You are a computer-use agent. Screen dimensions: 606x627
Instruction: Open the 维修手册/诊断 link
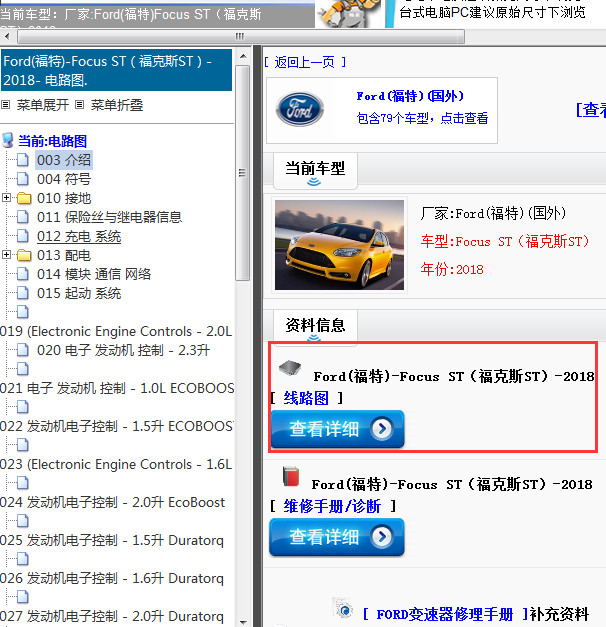pos(332,506)
